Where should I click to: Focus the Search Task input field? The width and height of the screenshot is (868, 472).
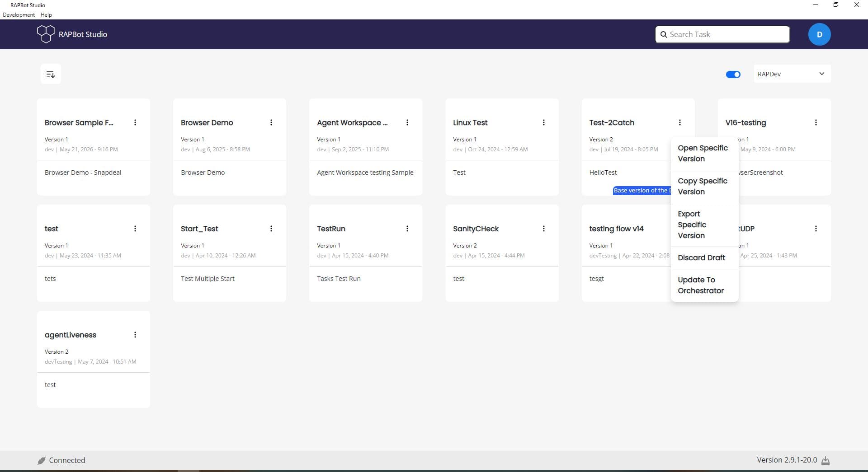(x=722, y=34)
